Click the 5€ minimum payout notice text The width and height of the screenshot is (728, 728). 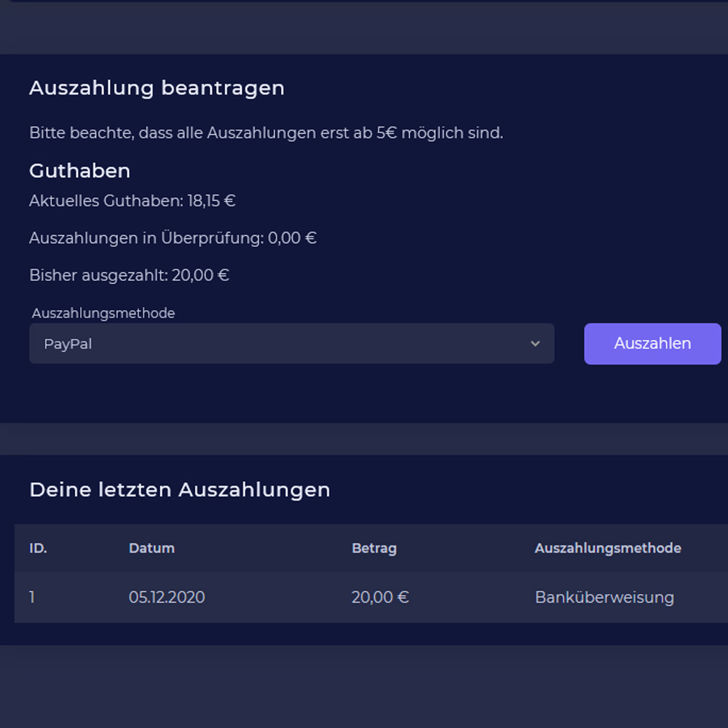266,133
